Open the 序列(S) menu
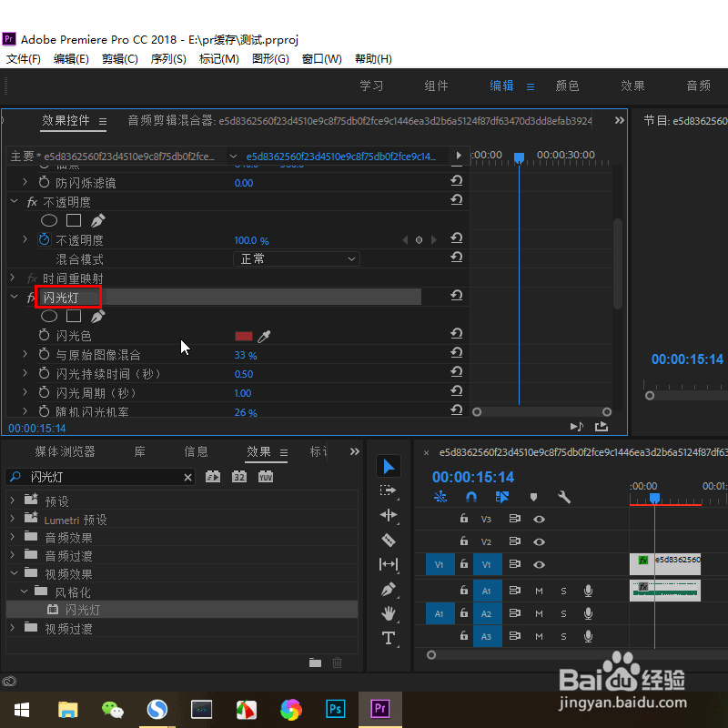Image resolution: width=728 pixels, height=728 pixels. click(x=168, y=59)
